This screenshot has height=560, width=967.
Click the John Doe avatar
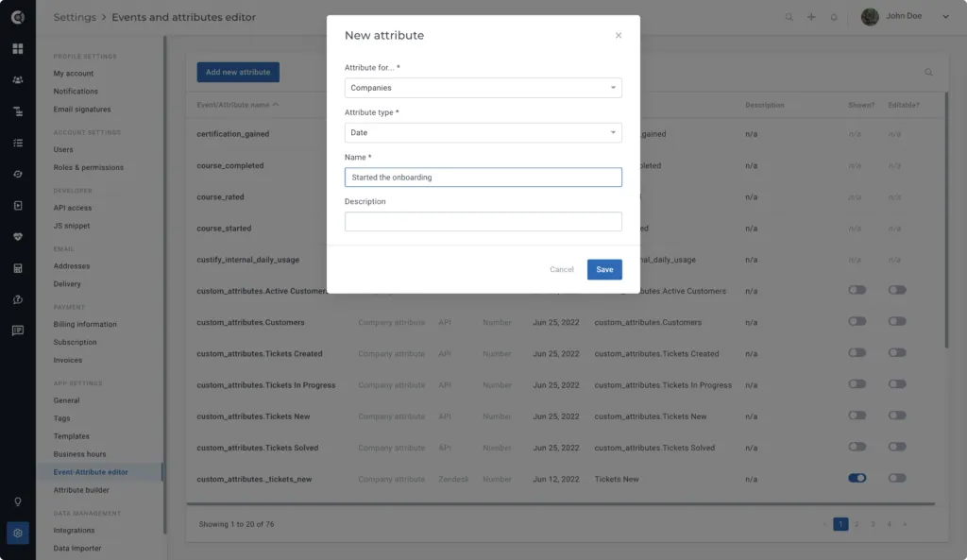[x=870, y=17]
